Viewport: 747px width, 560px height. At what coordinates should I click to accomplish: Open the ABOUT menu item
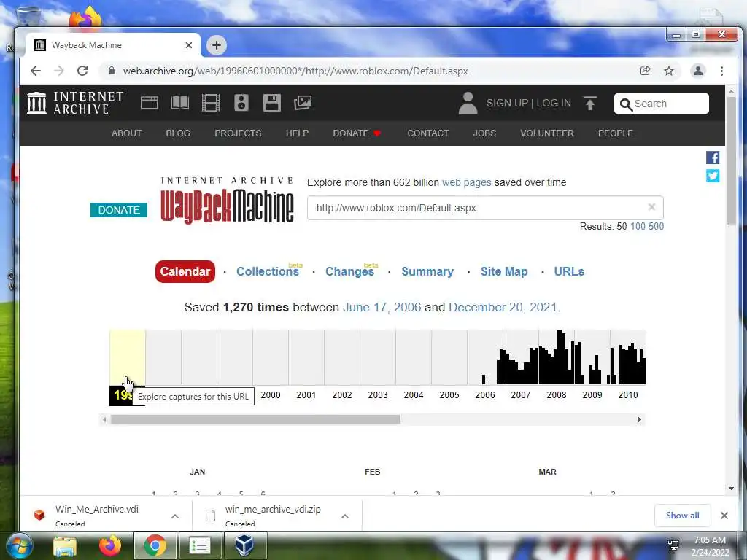pyautogui.click(x=127, y=133)
